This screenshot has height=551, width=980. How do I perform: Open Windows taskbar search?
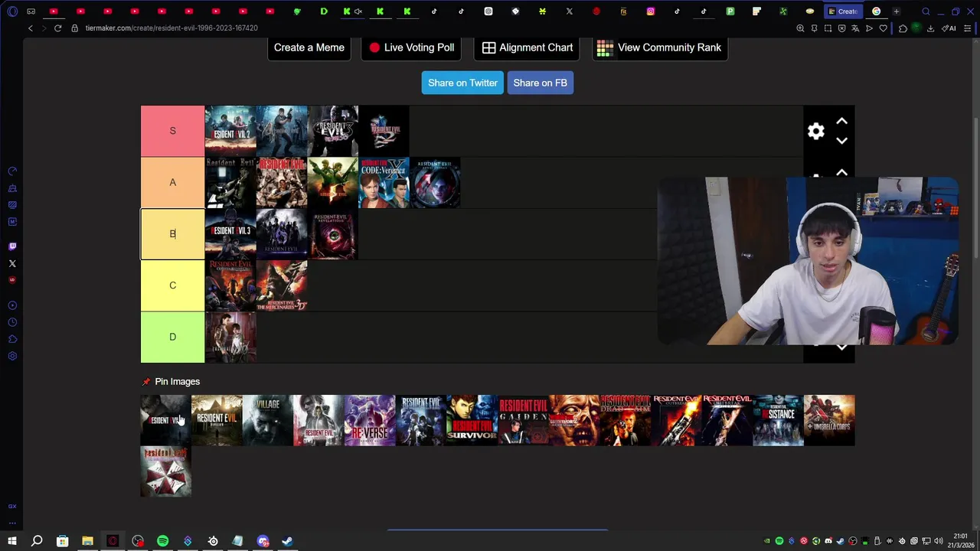(37, 541)
